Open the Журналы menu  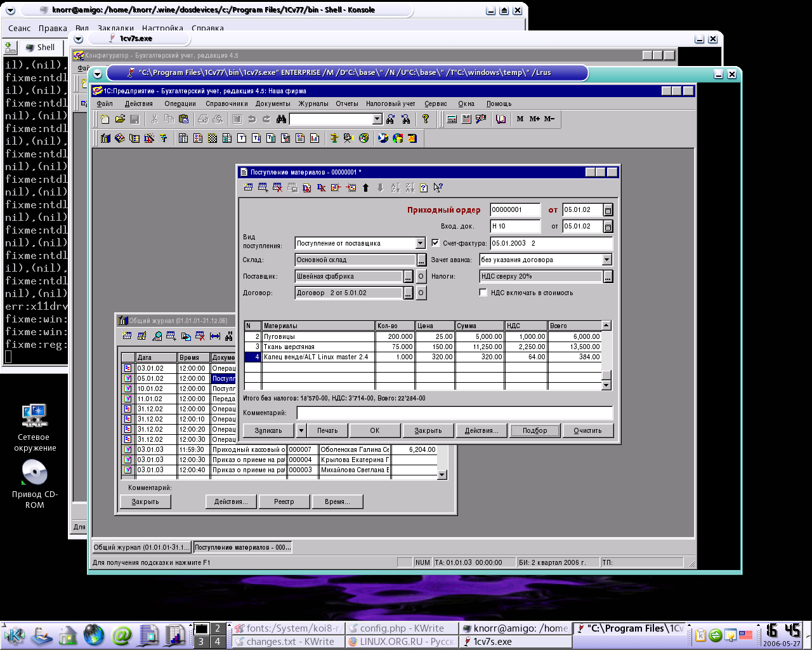pos(313,103)
